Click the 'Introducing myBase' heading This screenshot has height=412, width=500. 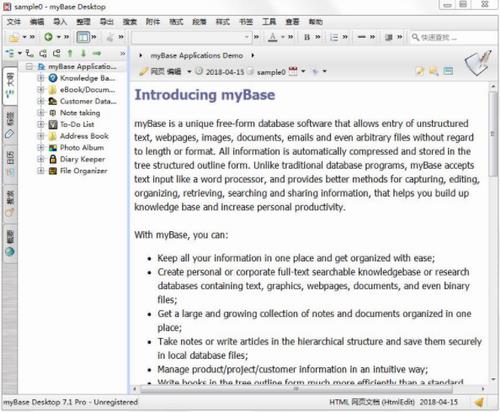[205, 95]
